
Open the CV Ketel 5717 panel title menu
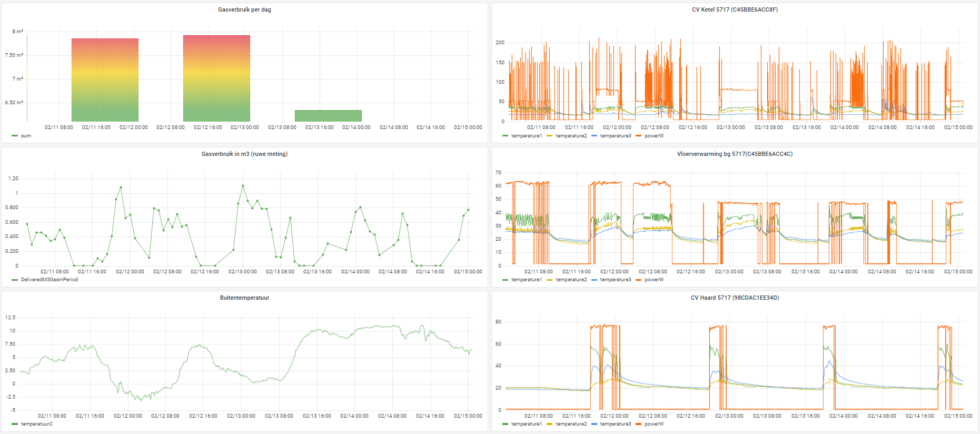(x=735, y=9)
